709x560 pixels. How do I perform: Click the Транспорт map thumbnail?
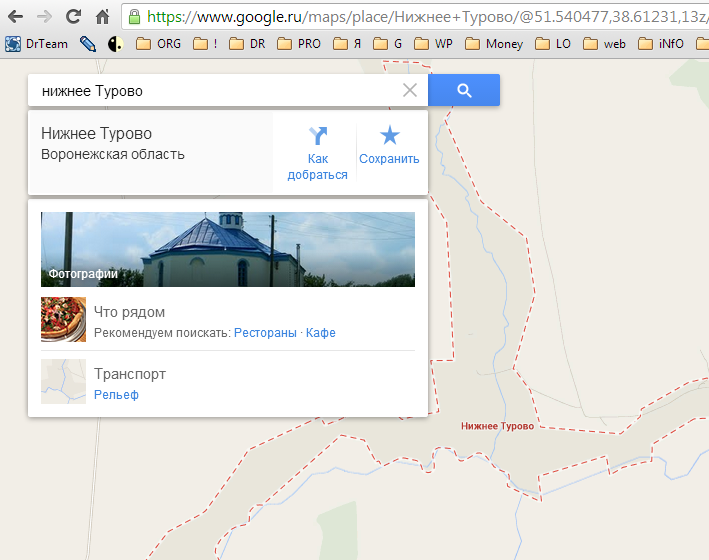pyautogui.click(x=63, y=381)
